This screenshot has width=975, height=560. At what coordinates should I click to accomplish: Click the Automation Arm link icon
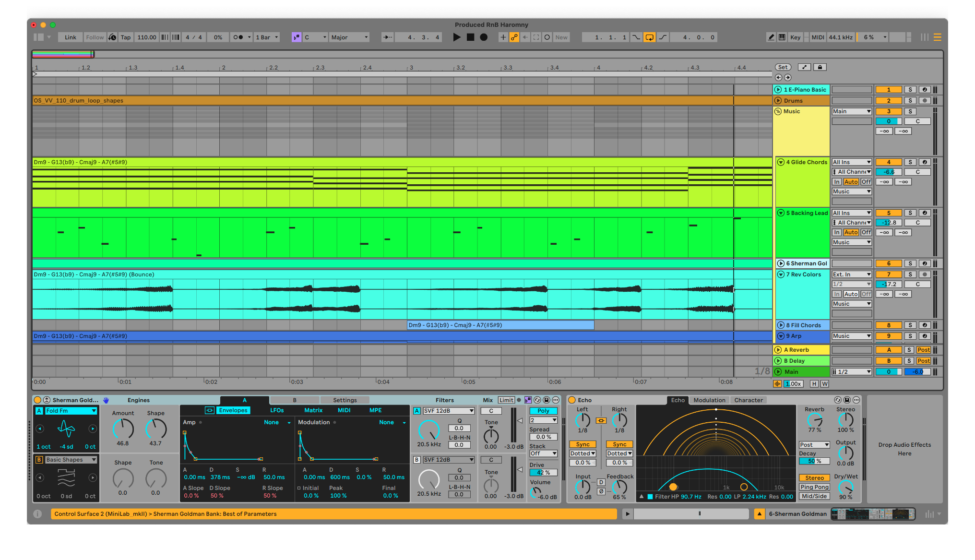514,37
